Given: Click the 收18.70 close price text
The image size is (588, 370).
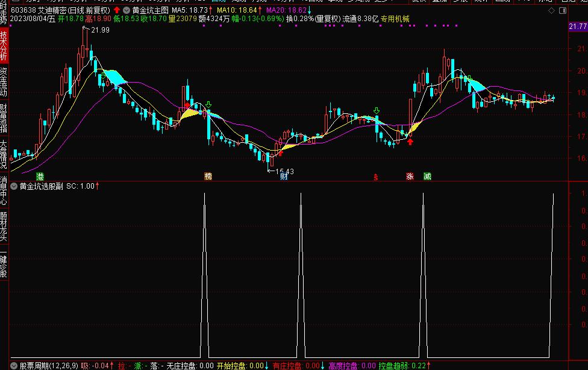Looking at the screenshot, I should [154, 19].
